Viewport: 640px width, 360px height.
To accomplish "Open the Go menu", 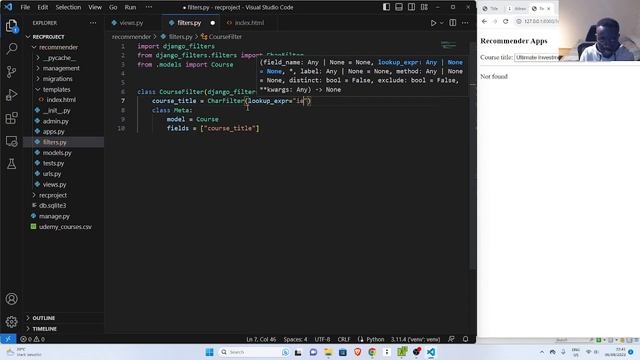I will pos(113,7).
